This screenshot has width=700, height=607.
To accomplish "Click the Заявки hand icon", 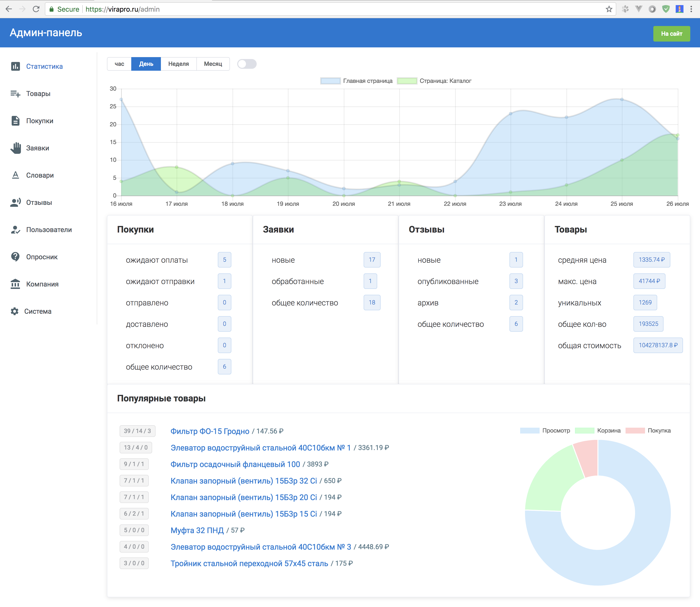I will click(x=16, y=148).
